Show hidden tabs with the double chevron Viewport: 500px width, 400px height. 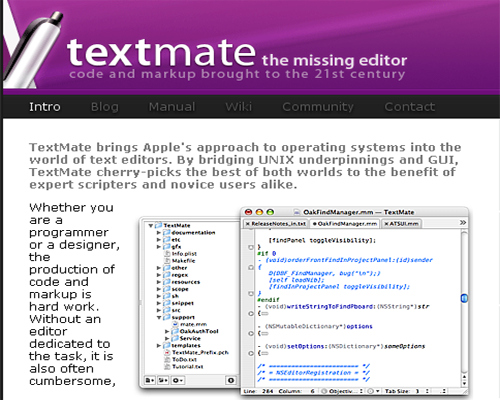click(x=463, y=222)
